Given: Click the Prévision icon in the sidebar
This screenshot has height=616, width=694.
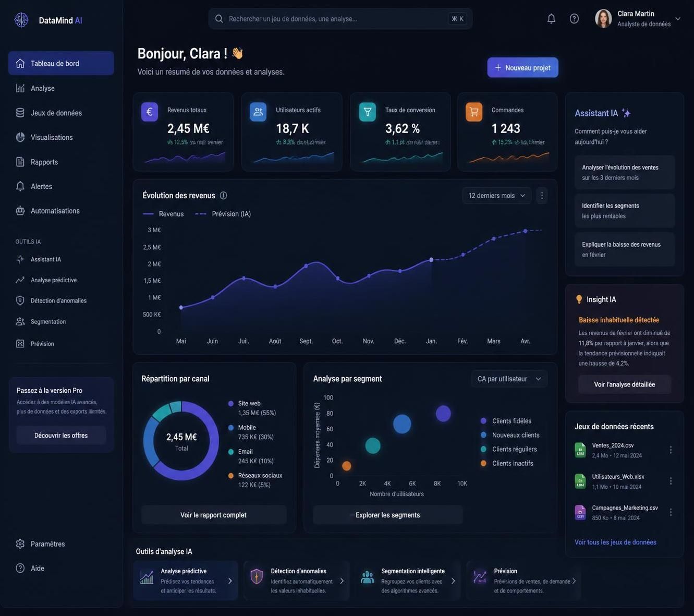Looking at the screenshot, I should pos(20,344).
